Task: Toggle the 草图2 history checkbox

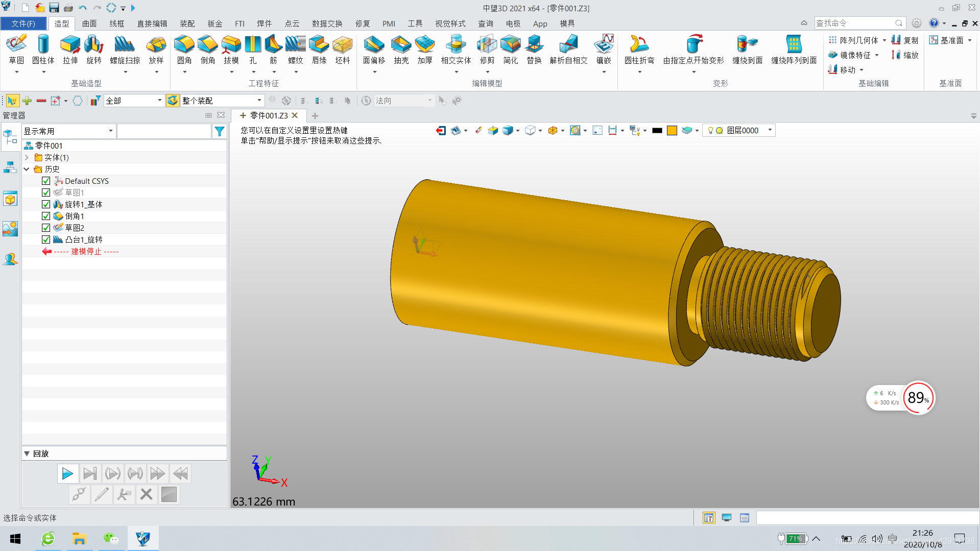Action: pyautogui.click(x=46, y=228)
